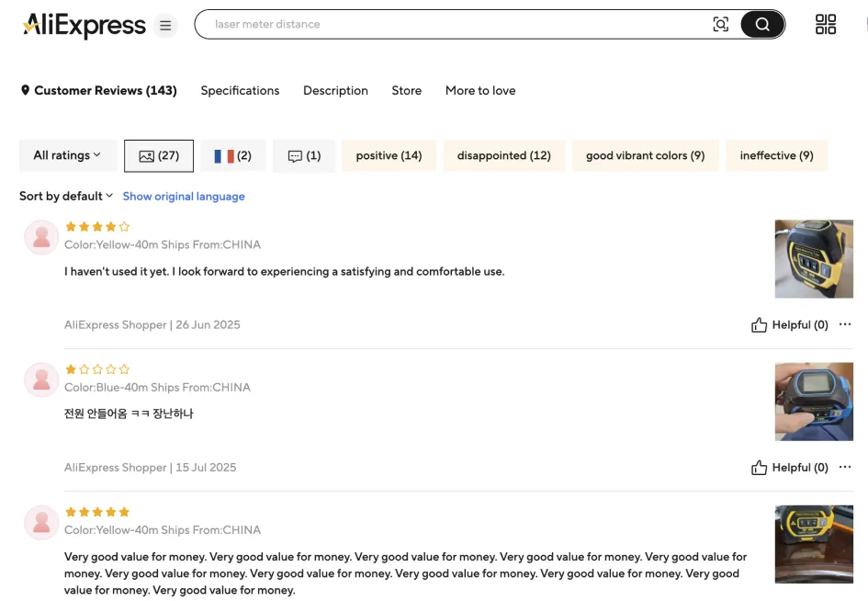Open the Sort by default dropdown

(x=66, y=196)
